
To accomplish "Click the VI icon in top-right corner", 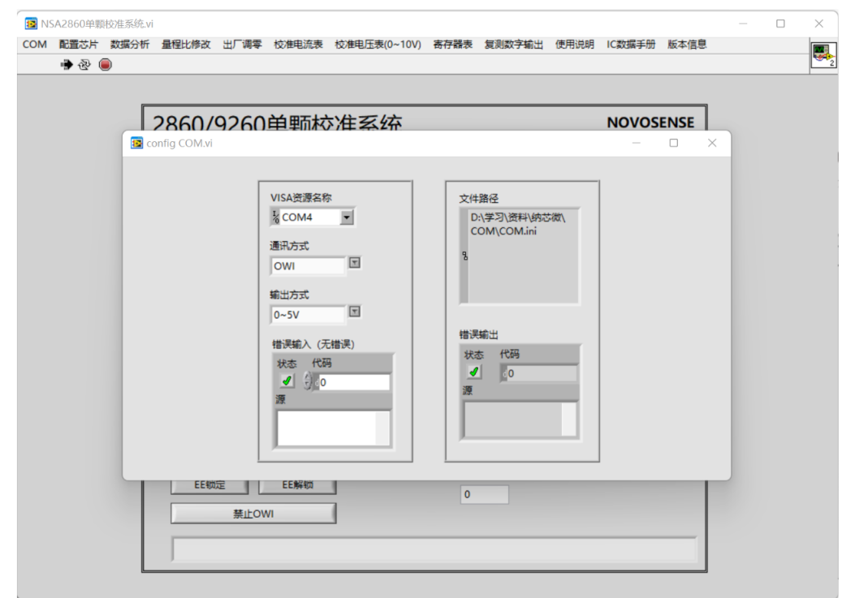I will click(x=823, y=55).
